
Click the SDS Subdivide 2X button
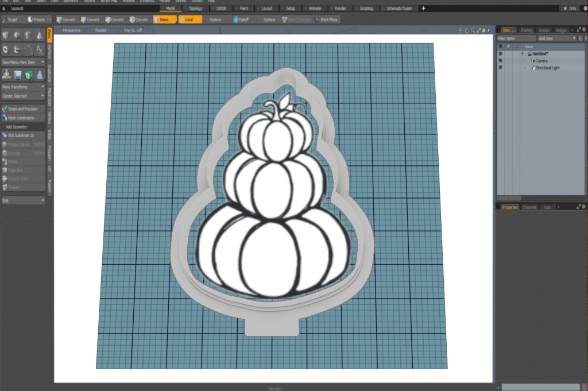tap(23, 136)
